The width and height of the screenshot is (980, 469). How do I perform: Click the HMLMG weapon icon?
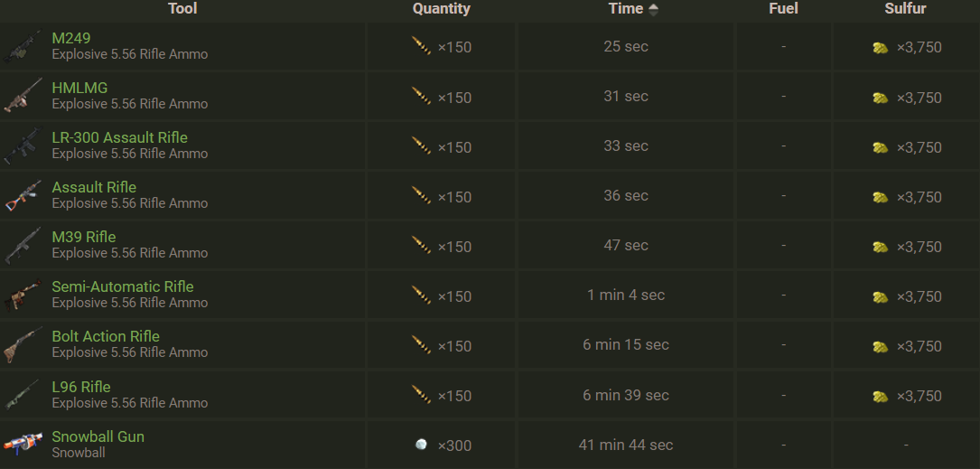click(x=22, y=97)
